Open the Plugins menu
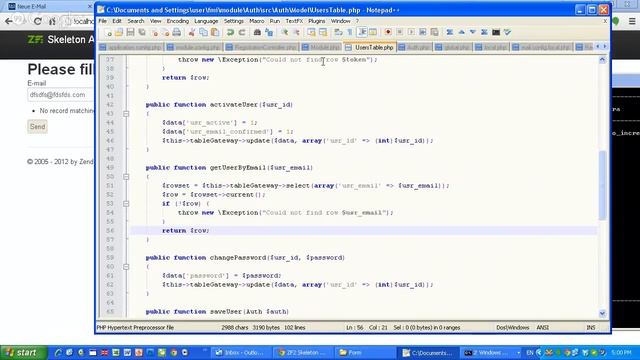 pyautogui.click(x=316, y=21)
